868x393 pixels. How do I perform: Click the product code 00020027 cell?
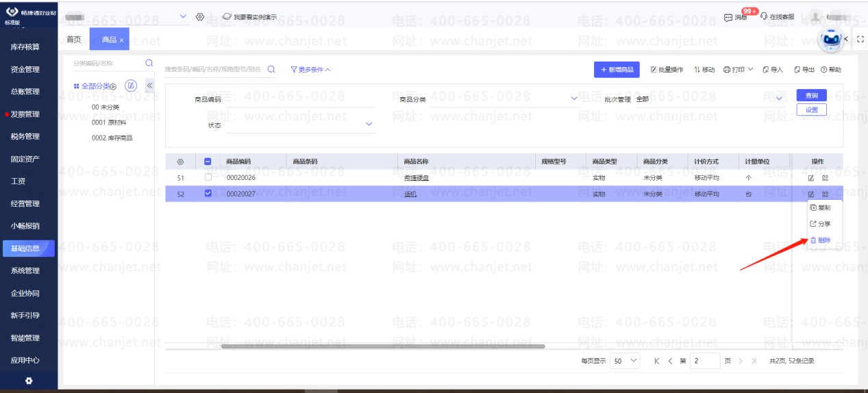(x=241, y=194)
